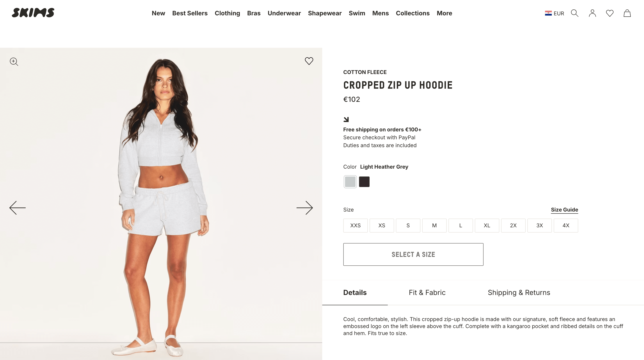Open the shopping bag icon
The height and width of the screenshot is (360, 644).
tap(627, 13)
